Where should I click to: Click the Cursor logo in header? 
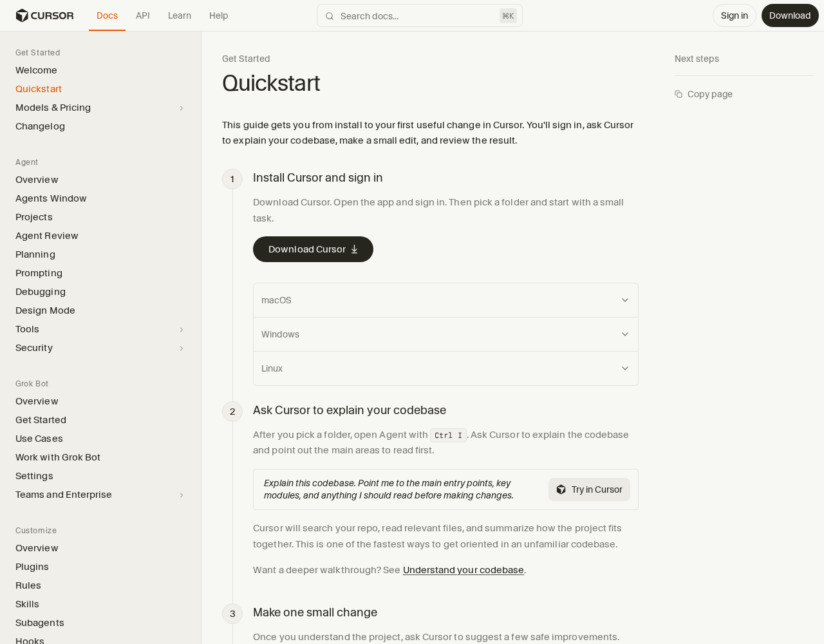[x=44, y=15]
